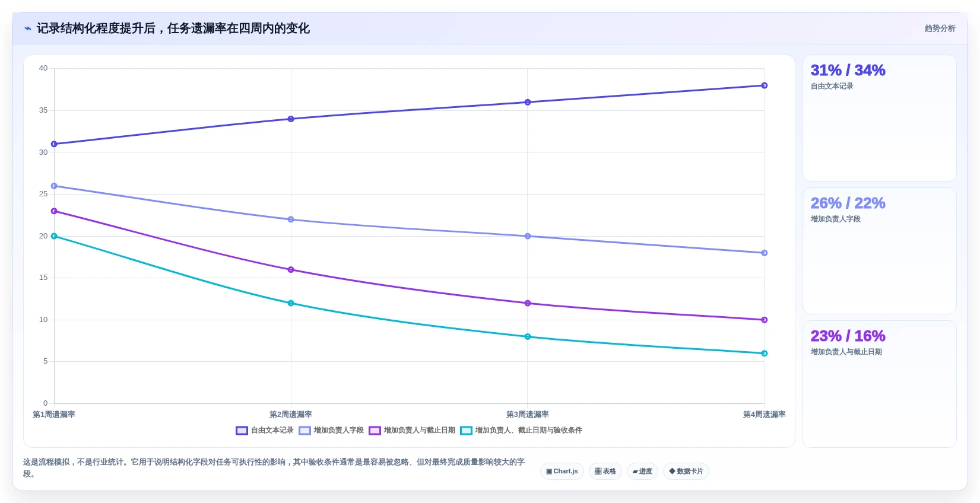Image resolution: width=980 pixels, height=503 pixels.
Task: Click the y-axis value 40
Action: (x=43, y=68)
